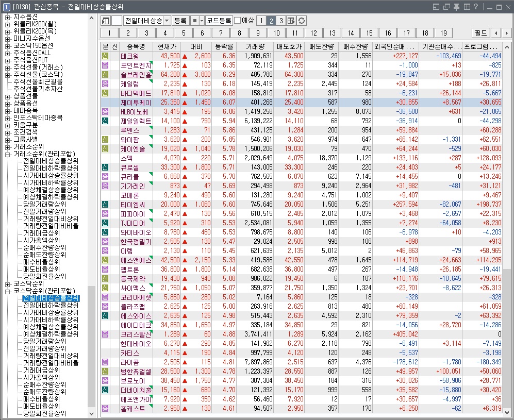This screenshot has height=420, width=514.
Task: Click the pin window icon in title bar
Action: point(456,7)
